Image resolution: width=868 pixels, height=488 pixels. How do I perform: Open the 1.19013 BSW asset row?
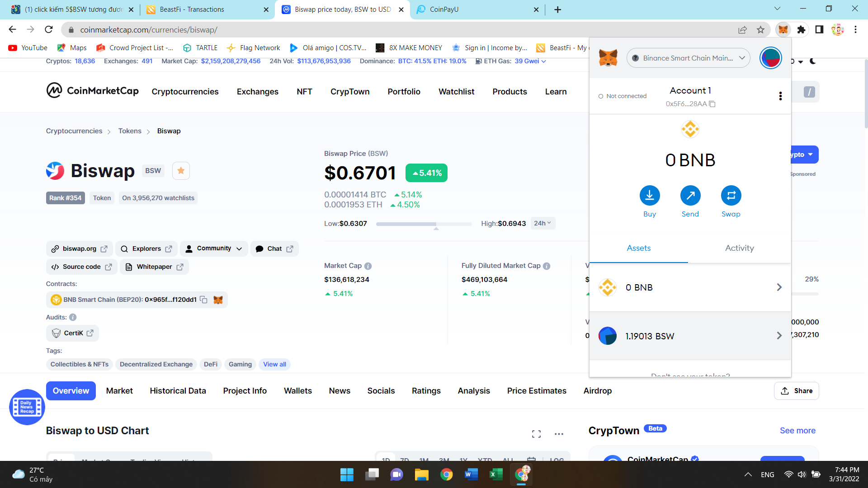click(690, 336)
